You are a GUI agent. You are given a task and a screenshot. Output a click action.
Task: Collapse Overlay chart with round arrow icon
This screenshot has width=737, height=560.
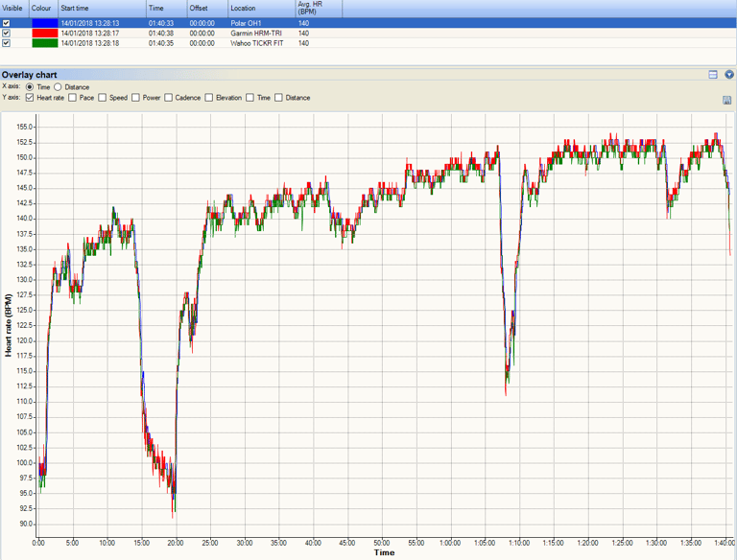(x=729, y=74)
